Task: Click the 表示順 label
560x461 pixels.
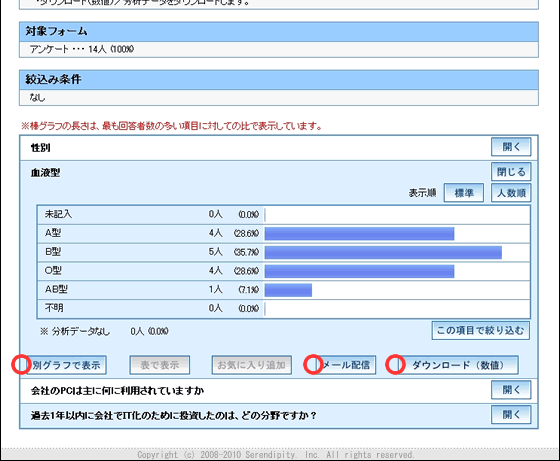Action: click(x=422, y=193)
